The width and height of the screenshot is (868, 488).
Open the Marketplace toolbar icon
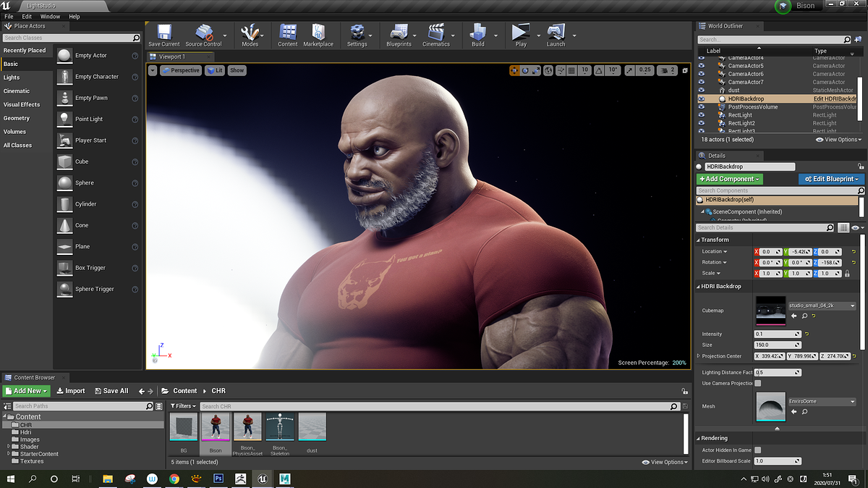tap(318, 32)
